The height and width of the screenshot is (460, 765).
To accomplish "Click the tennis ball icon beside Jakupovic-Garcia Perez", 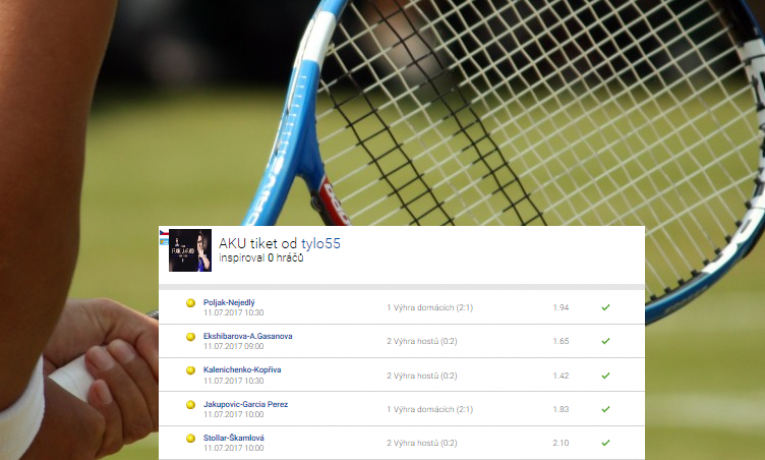I will (191, 404).
